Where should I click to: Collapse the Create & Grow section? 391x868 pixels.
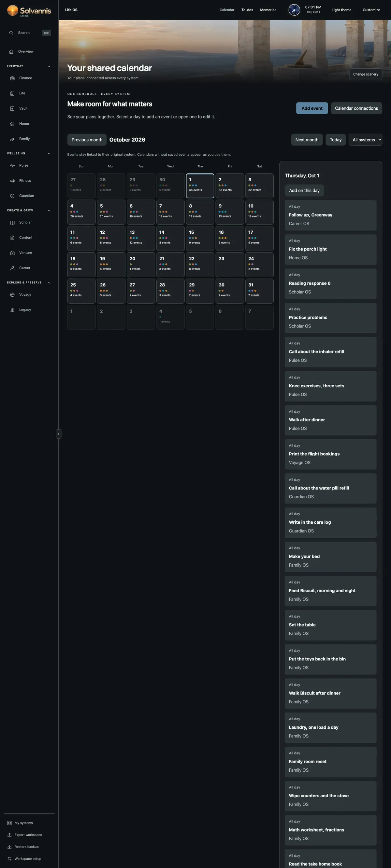[49, 210]
